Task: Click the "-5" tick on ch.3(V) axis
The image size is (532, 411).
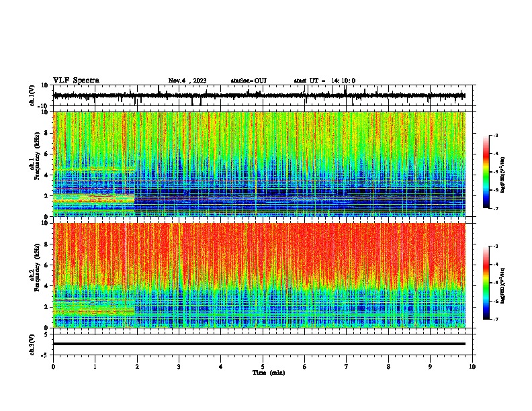Action: 45,355
